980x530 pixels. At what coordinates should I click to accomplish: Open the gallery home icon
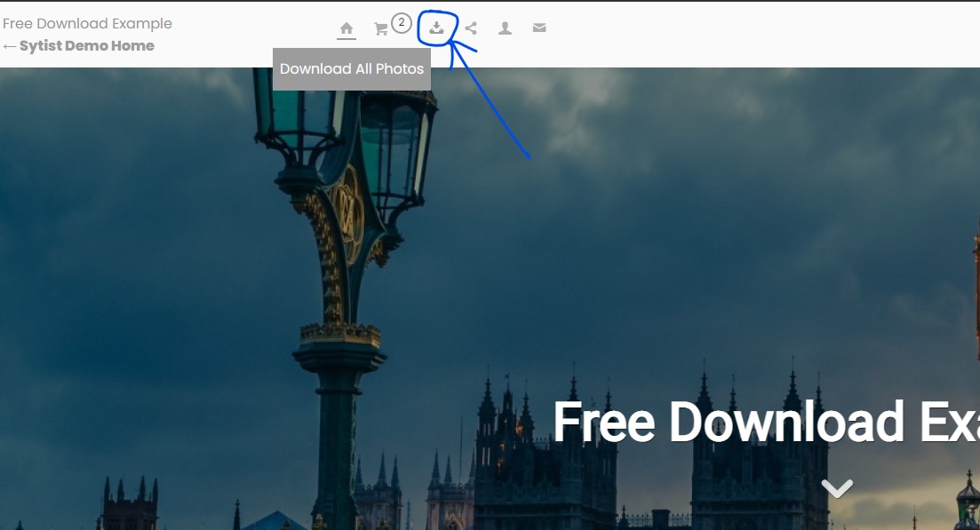(347, 28)
